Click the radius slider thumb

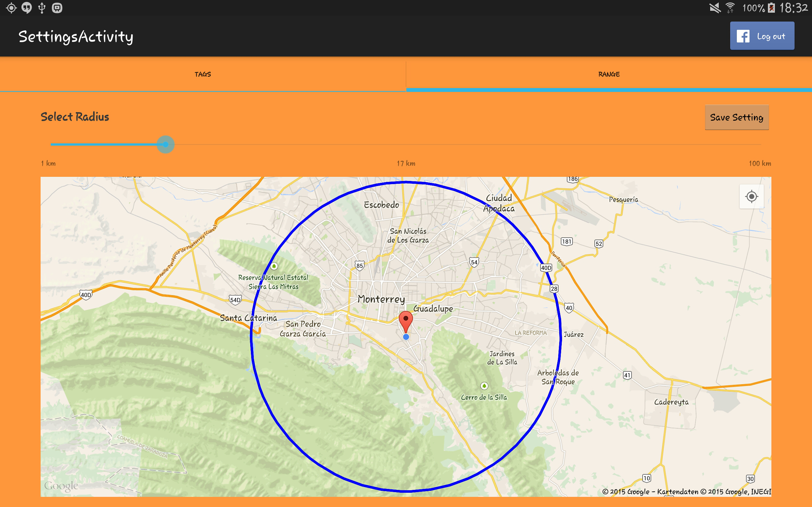click(166, 144)
